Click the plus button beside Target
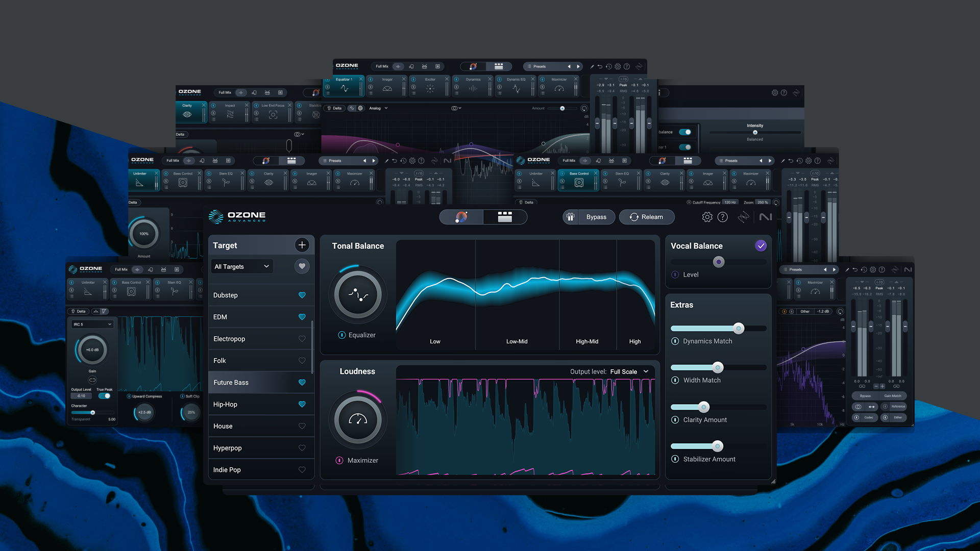This screenshot has width=980, height=551. click(302, 245)
